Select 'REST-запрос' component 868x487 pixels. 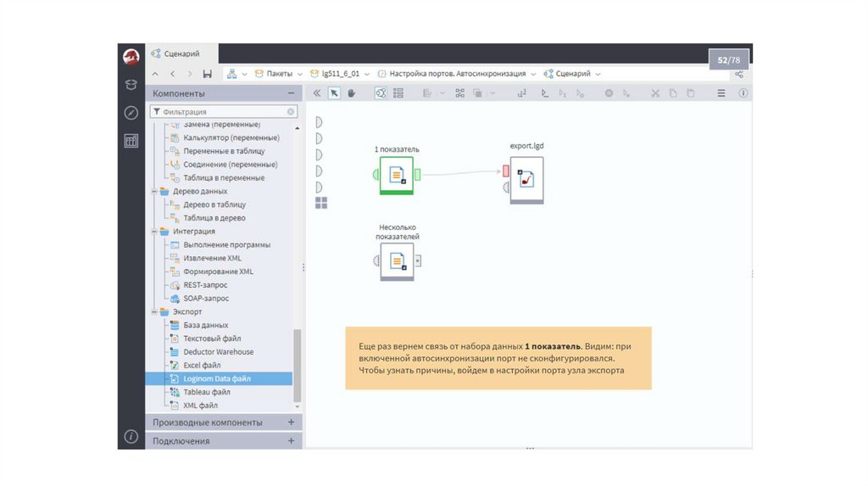(x=205, y=285)
